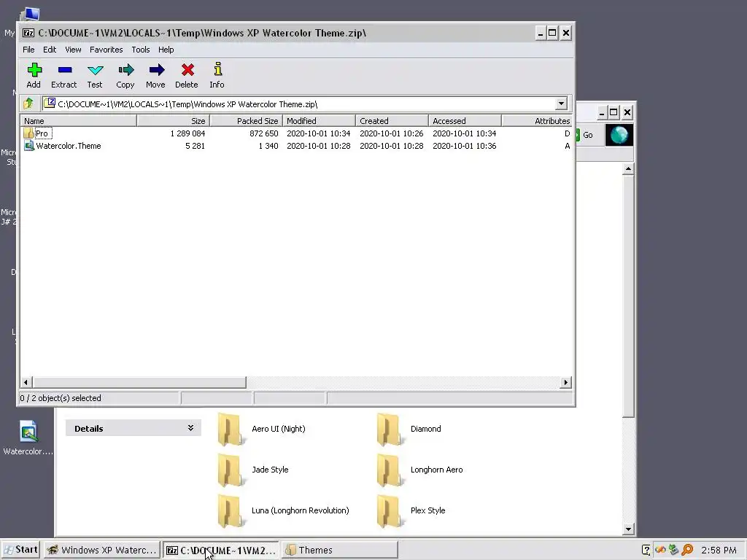Choose the Move toolbar icon
The height and width of the screenshot is (560, 747).
pyautogui.click(x=156, y=70)
